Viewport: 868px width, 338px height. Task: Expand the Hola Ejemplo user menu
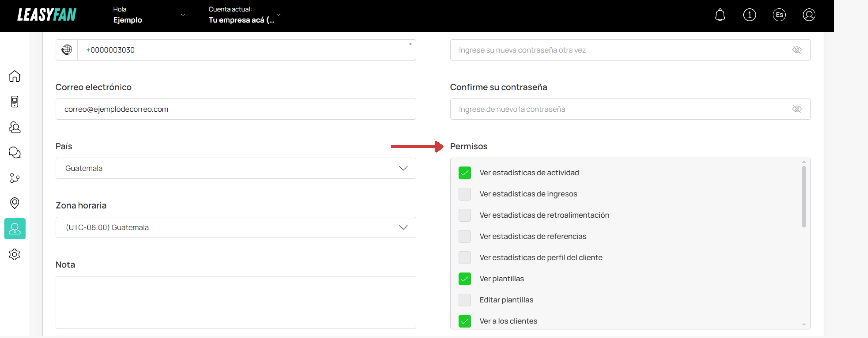point(149,15)
